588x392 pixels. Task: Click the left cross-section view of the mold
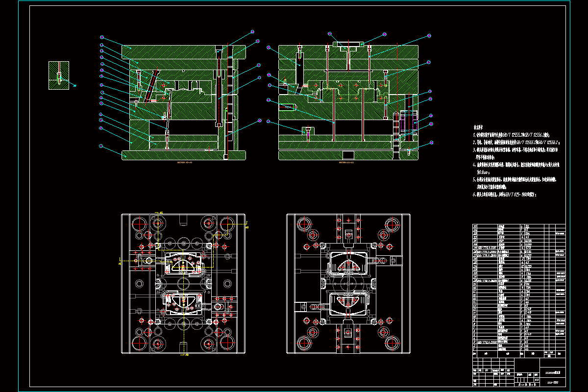(184, 102)
